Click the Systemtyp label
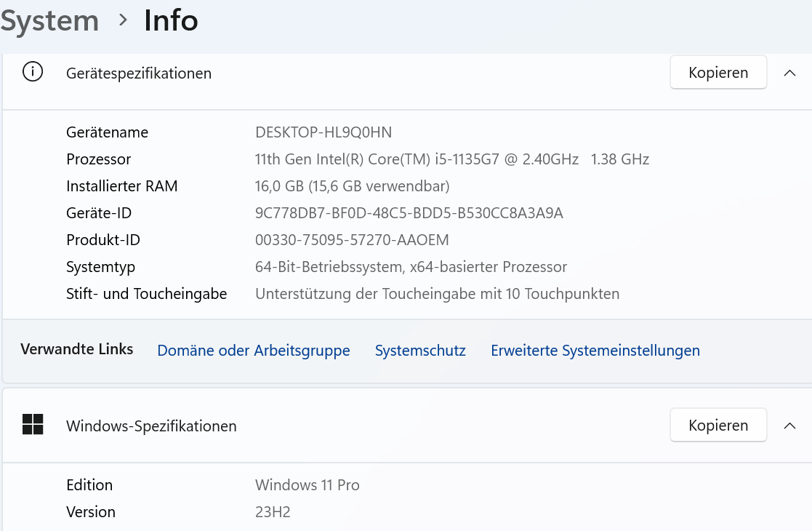The width and height of the screenshot is (812, 531). click(x=101, y=267)
